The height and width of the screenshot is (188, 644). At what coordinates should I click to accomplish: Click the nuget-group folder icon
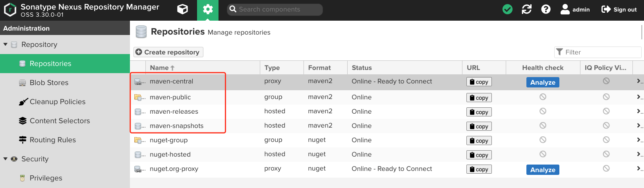(x=138, y=140)
